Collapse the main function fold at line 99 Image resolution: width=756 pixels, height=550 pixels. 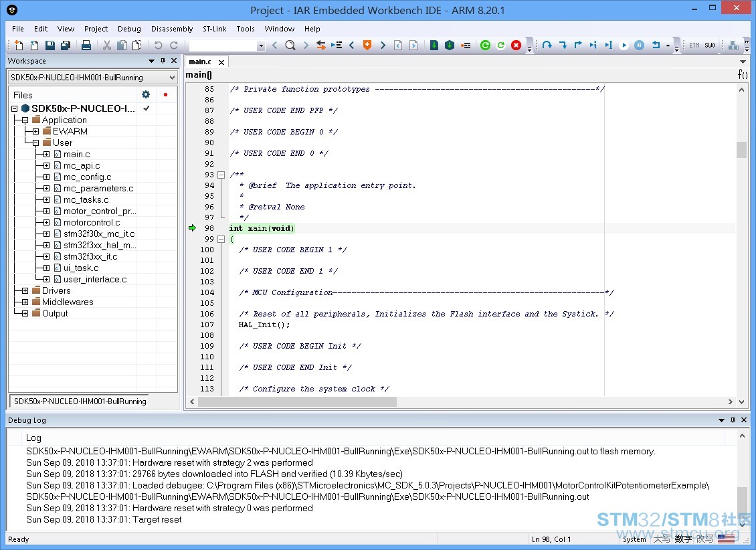(221, 239)
